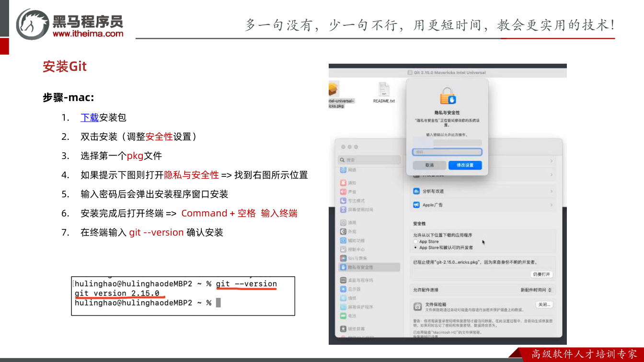
Task: Open 声音 in the settings sidebar
Action: tap(348, 192)
